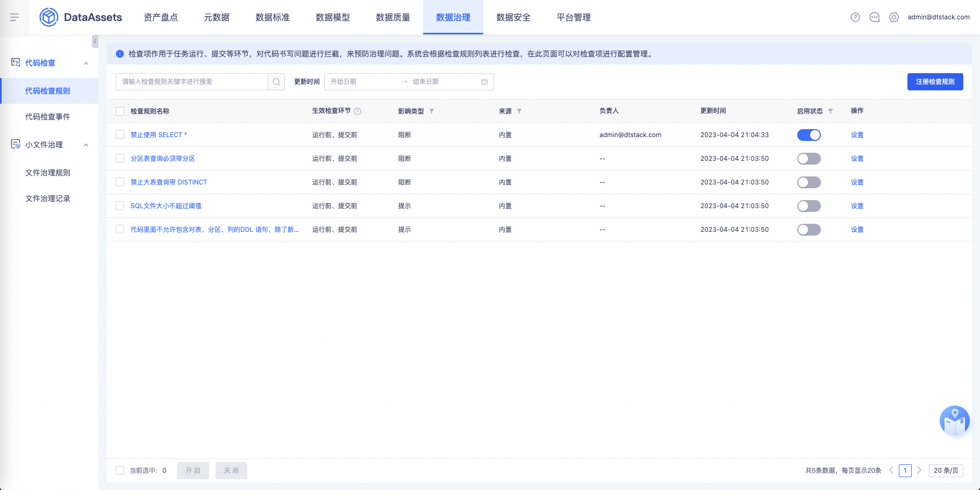Click 设置 for 禁止使用 SELECT * row
Viewport: 980px width, 490px height.
(857, 135)
